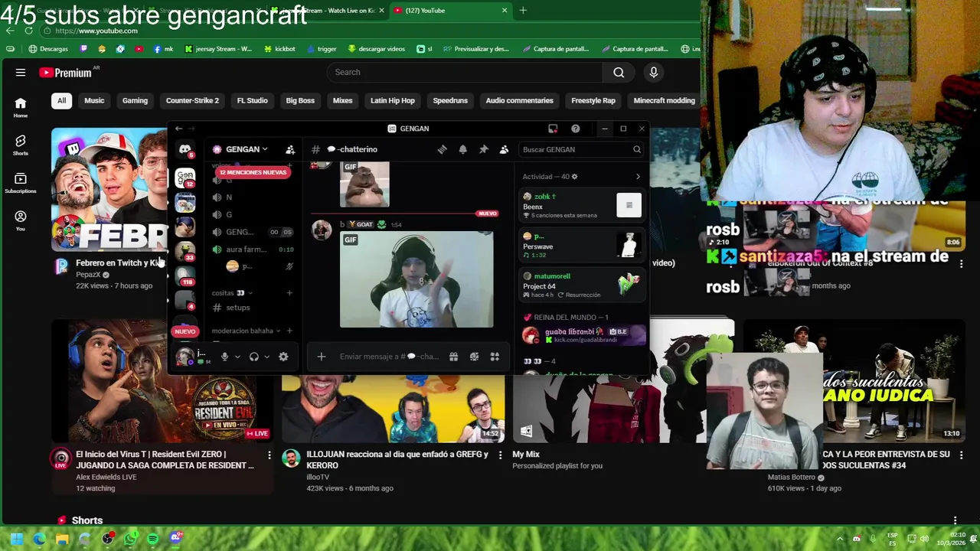
Task: Click the 12 menciones nuevas pill
Action: point(253,172)
